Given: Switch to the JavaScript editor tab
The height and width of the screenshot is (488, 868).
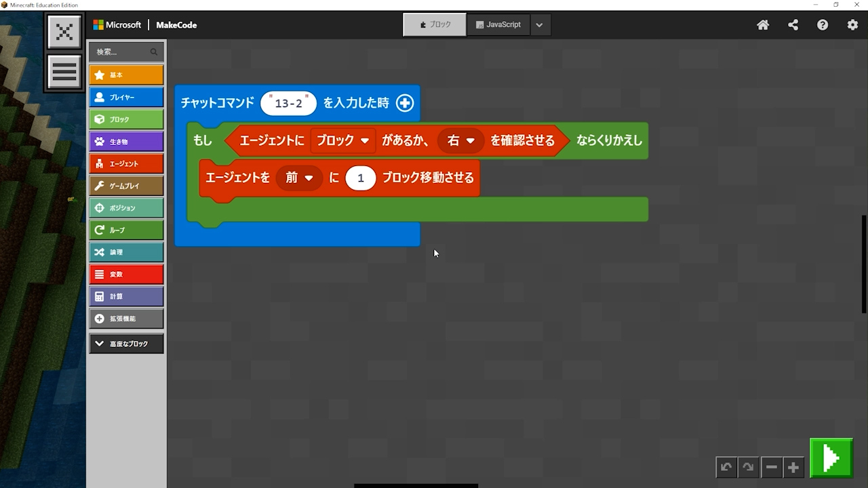Looking at the screenshot, I should click(498, 25).
